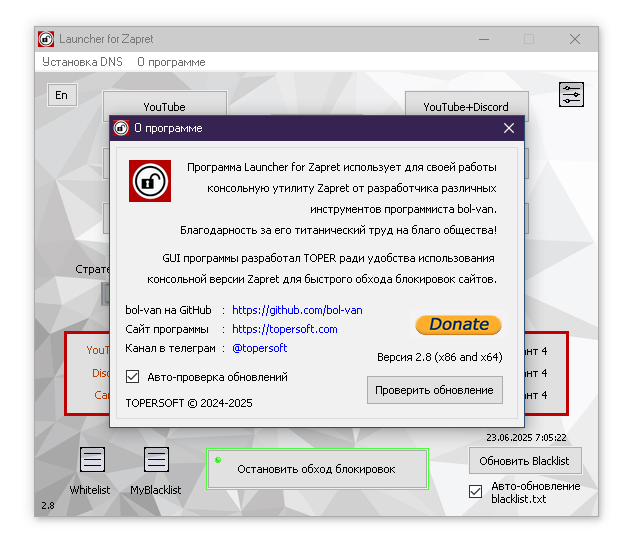Image resolution: width=633 pixels, height=546 pixels.
Task: Open the github.com/bol-van link
Action: (297, 310)
